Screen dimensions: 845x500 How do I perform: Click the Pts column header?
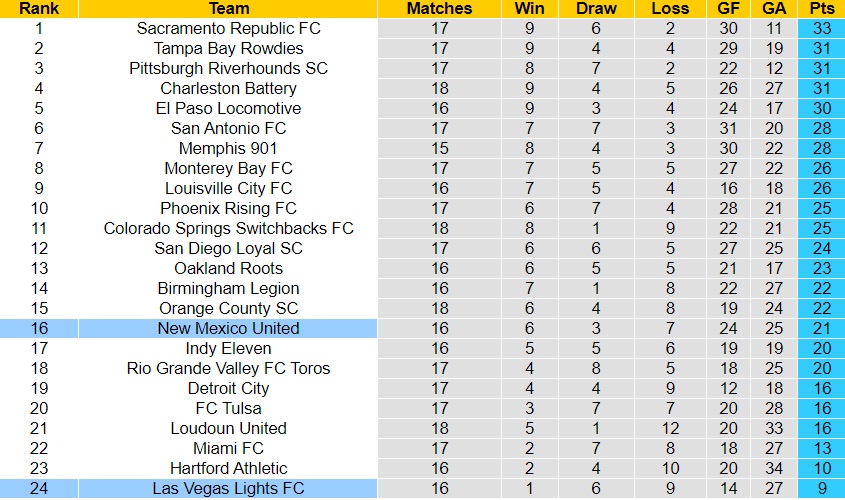point(822,8)
